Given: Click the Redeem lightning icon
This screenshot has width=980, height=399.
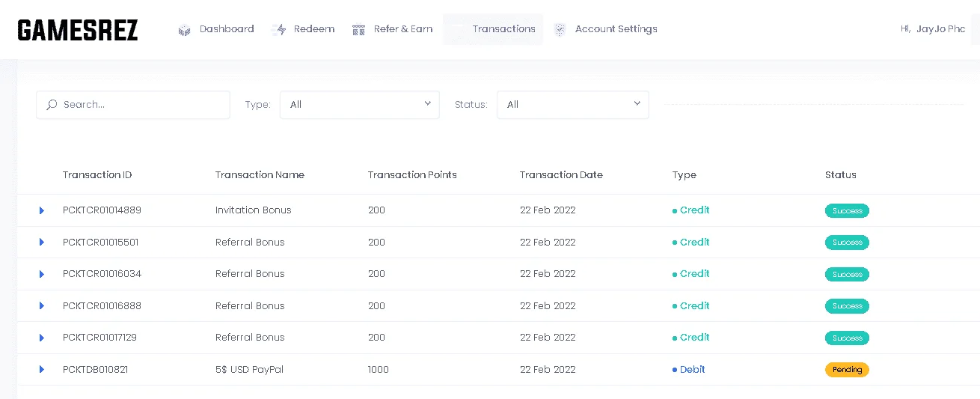Looking at the screenshot, I should coord(280,30).
